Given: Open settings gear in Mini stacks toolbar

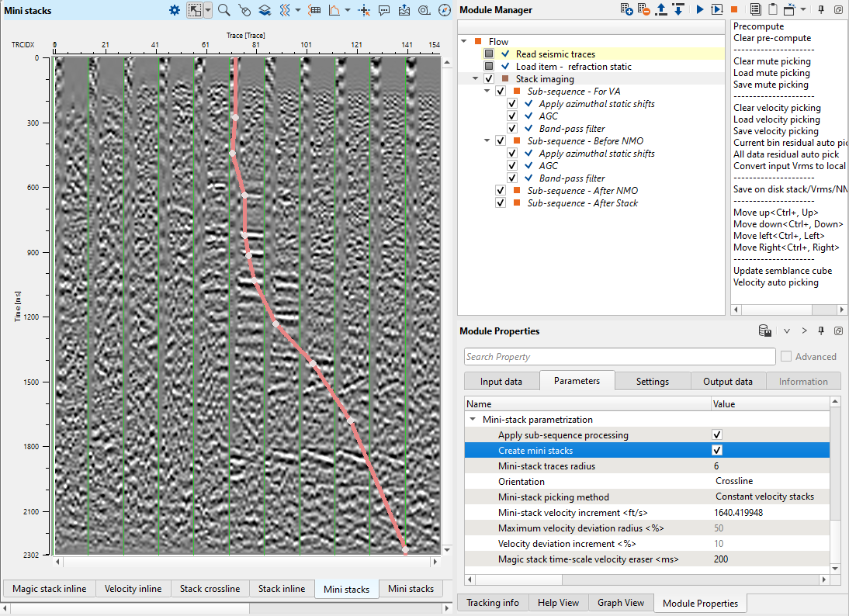Looking at the screenshot, I should 175,10.
